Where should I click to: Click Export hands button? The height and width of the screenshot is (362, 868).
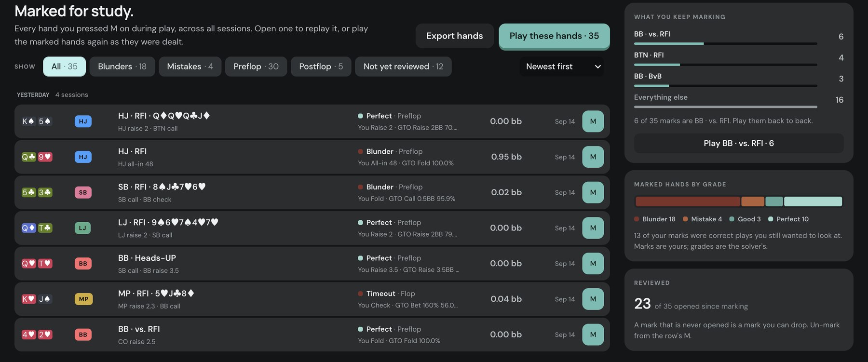[x=455, y=36]
